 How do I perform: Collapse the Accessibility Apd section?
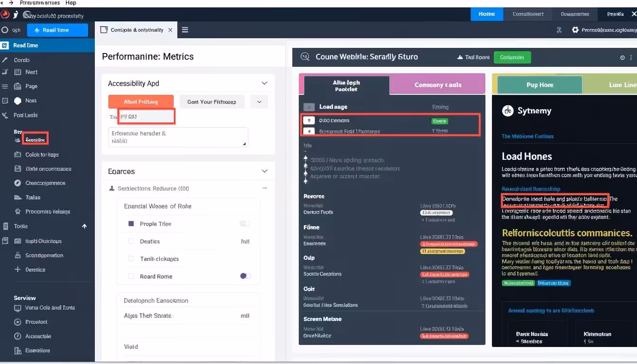pyautogui.click(x=264, y=83)
